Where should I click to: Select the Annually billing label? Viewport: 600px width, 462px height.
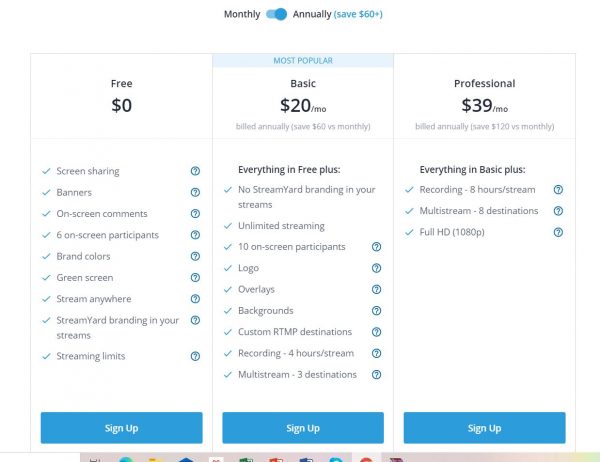coord(312,14)
